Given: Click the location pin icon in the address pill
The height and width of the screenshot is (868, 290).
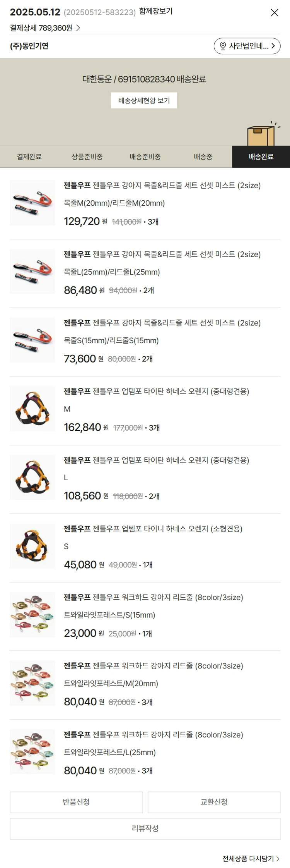Looking at the screenshot, I should 223,46.
